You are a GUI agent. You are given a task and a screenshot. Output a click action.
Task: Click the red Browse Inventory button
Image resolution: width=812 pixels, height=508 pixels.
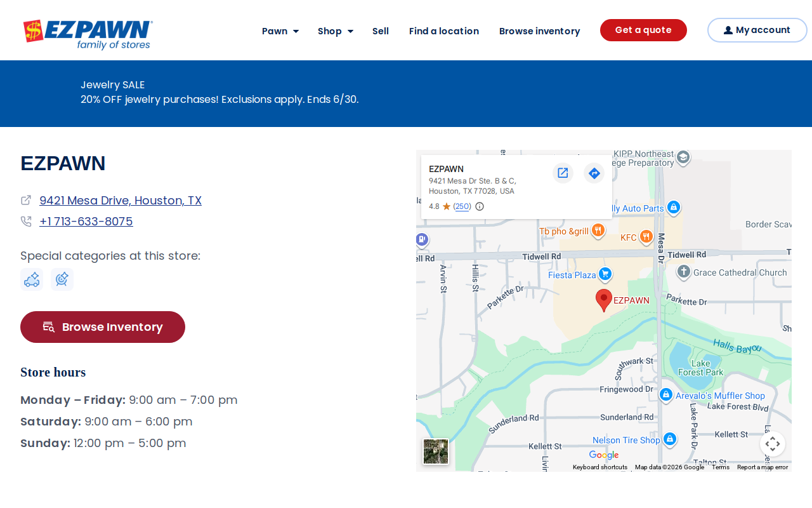point(103,327)
